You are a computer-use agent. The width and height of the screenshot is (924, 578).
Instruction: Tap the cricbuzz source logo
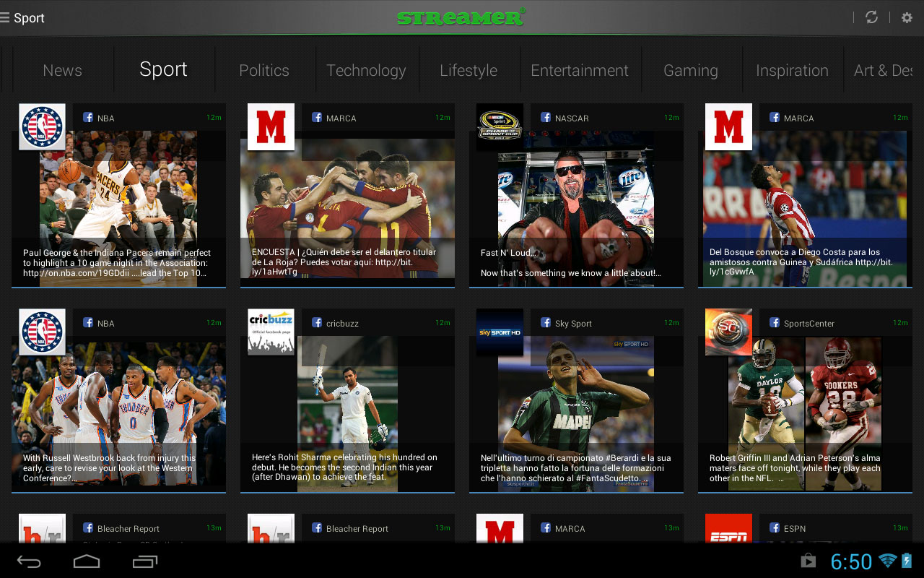271,332
